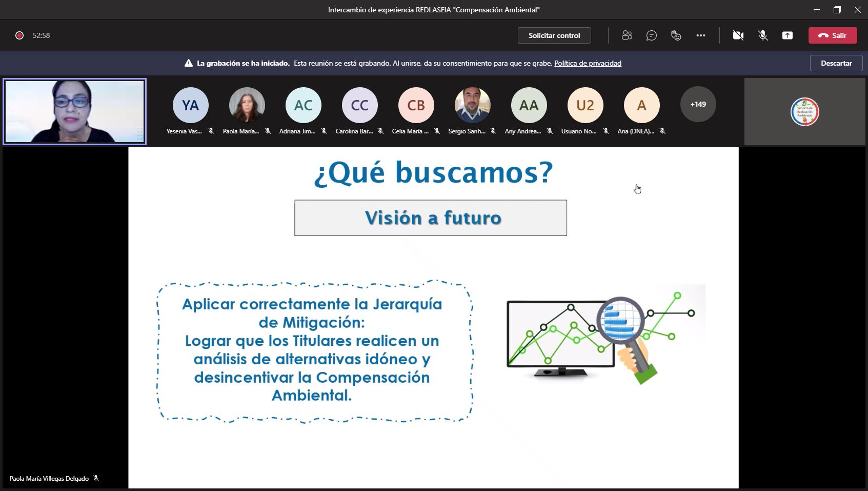Viewport: 868px width, 491px height.
Task: Open the participants list icon
Action: click(x=627, y=35)
